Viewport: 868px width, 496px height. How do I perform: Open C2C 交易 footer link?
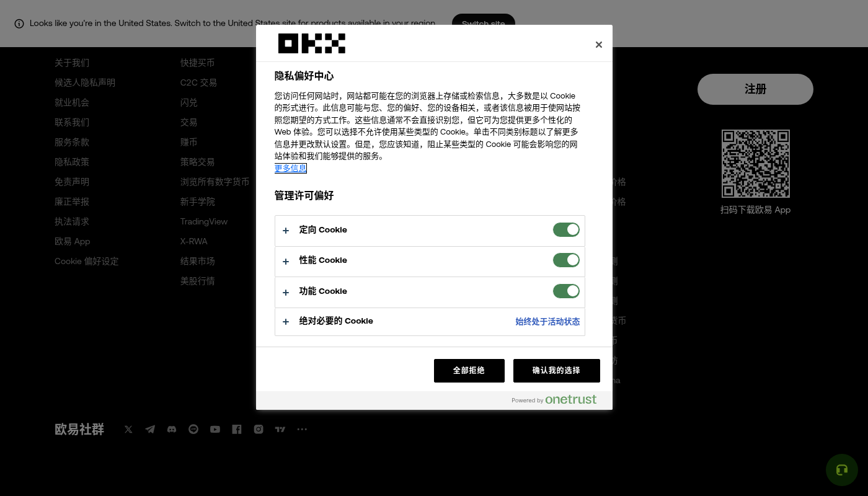[198, 83]
